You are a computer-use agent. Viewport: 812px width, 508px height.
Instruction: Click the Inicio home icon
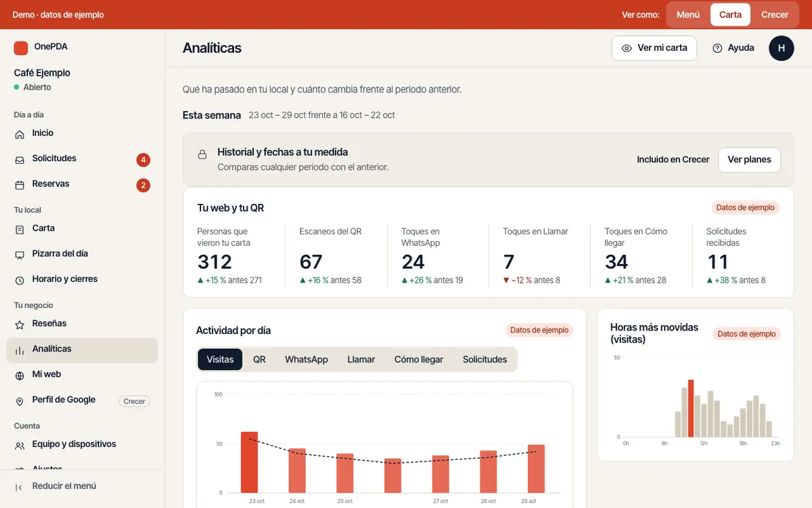pos(20,134)
